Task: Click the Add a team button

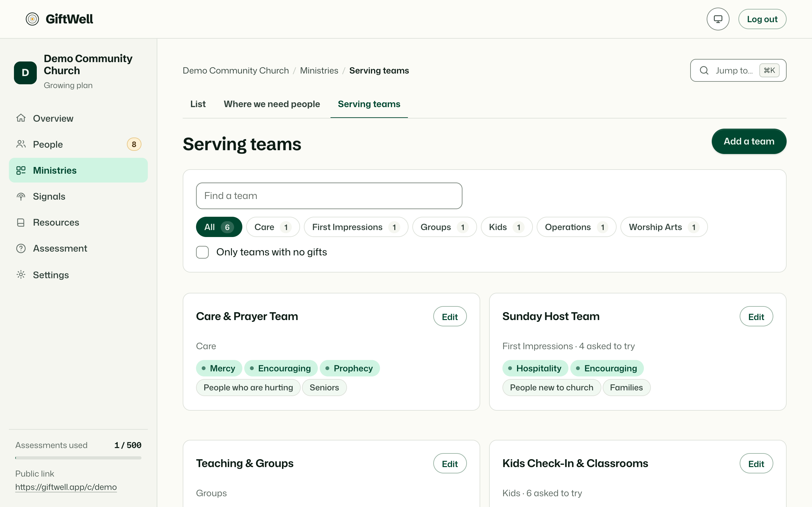Action: tap(749, 141)
